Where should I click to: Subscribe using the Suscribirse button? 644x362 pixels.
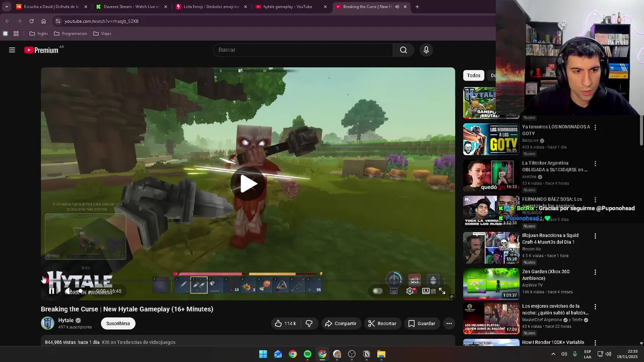[x=118, y=323]
